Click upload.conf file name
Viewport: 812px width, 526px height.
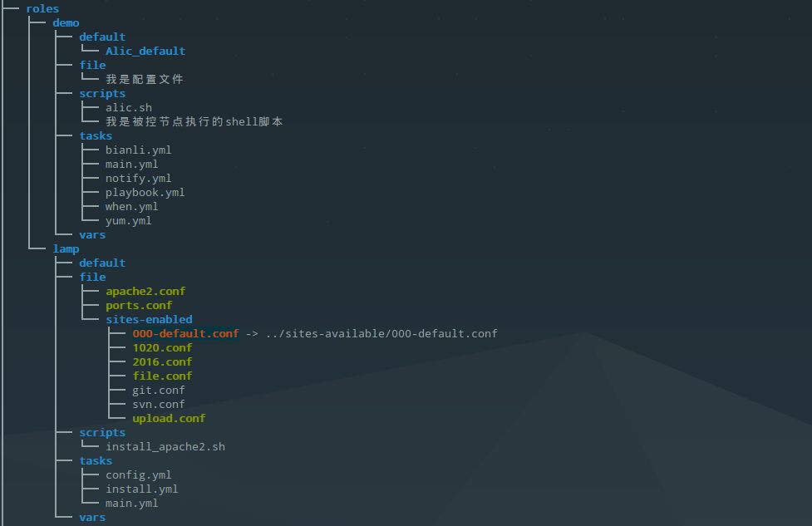pos(169,418)
